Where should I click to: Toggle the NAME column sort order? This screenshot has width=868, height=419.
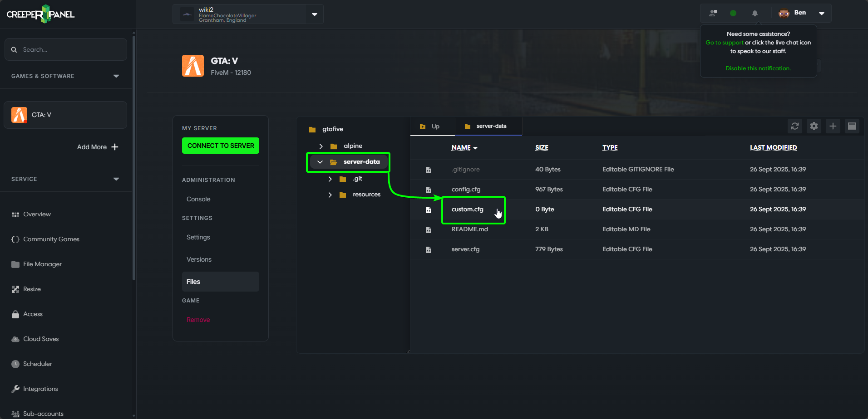coord(464,147)
